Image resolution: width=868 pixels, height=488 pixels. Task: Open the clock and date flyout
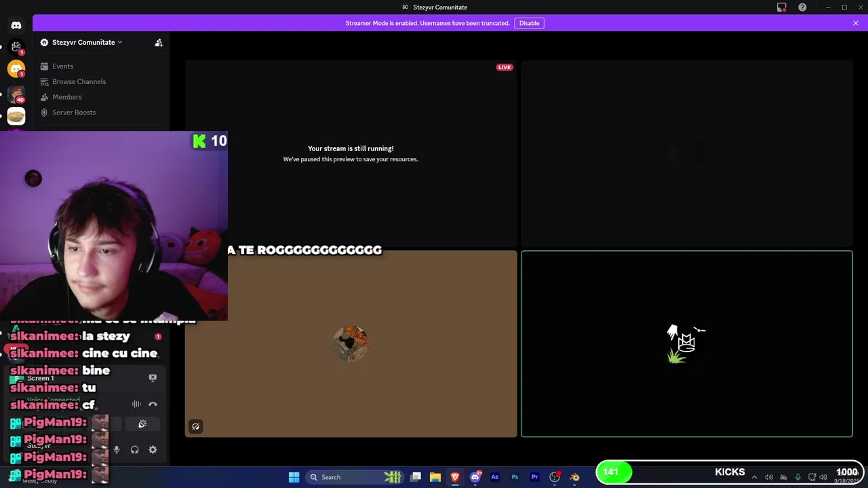(846, 476)
